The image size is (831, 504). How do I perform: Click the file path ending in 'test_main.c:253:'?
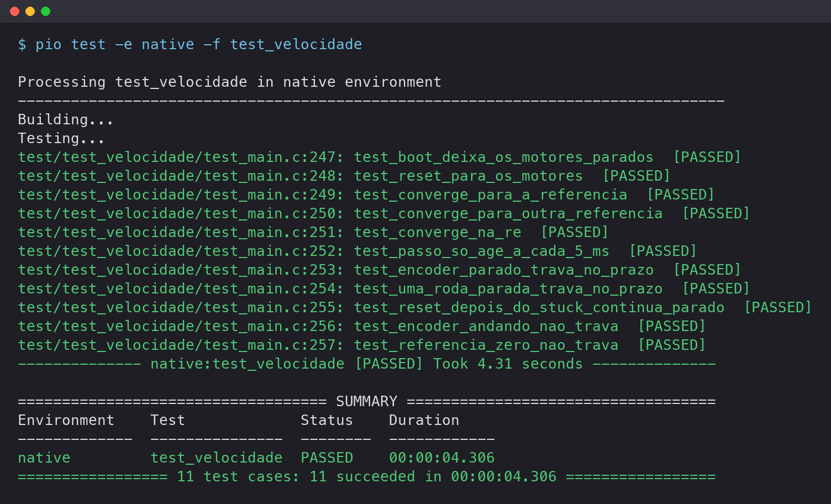click(x=181, y=270)
